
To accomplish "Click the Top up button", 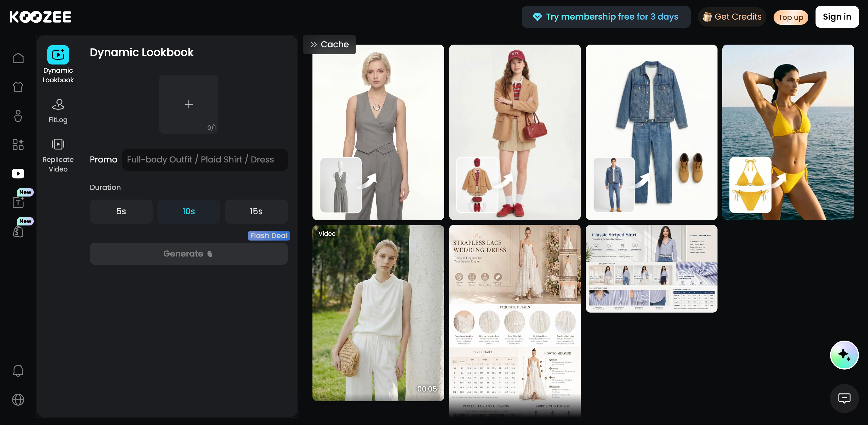I will pos(790,17).
